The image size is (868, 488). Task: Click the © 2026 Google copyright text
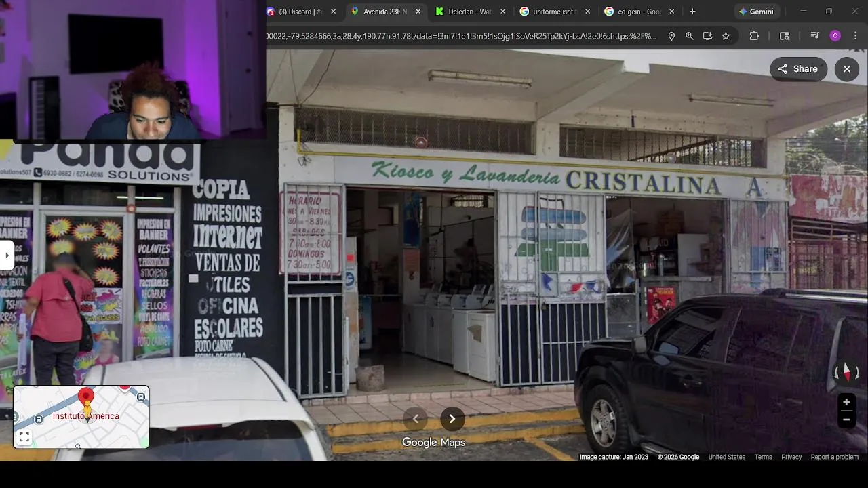pos(678,457)
